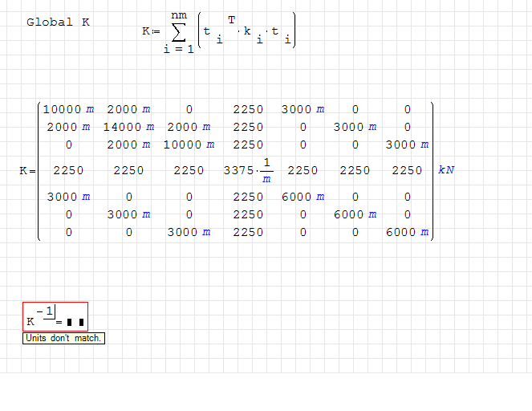Click the 3000 m entry in top matrix row
The image size is (532, 411).
pyautogui.click(x=303, y=109)
